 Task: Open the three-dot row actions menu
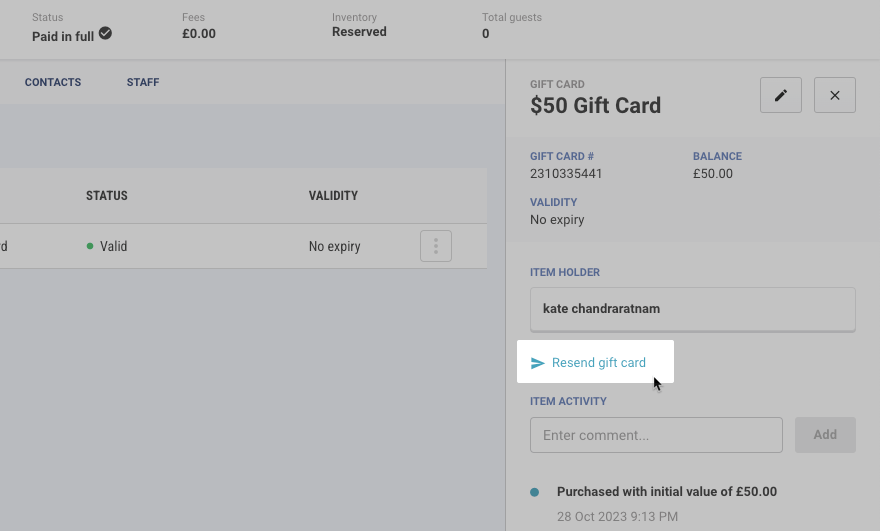pos(436,246)
